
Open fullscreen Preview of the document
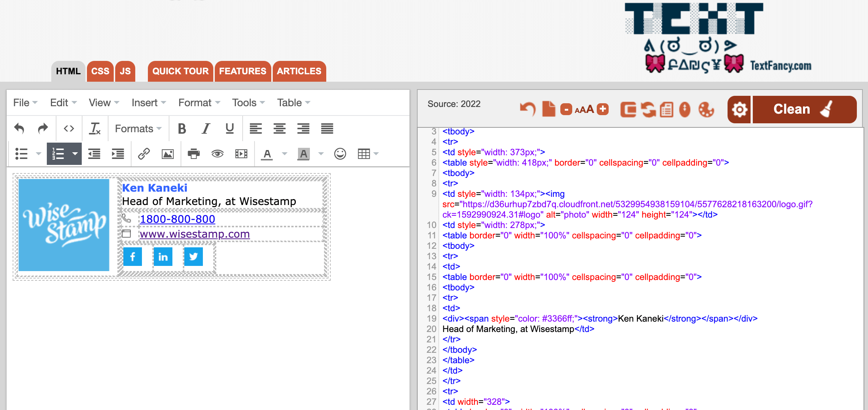[x=217, y=153]
